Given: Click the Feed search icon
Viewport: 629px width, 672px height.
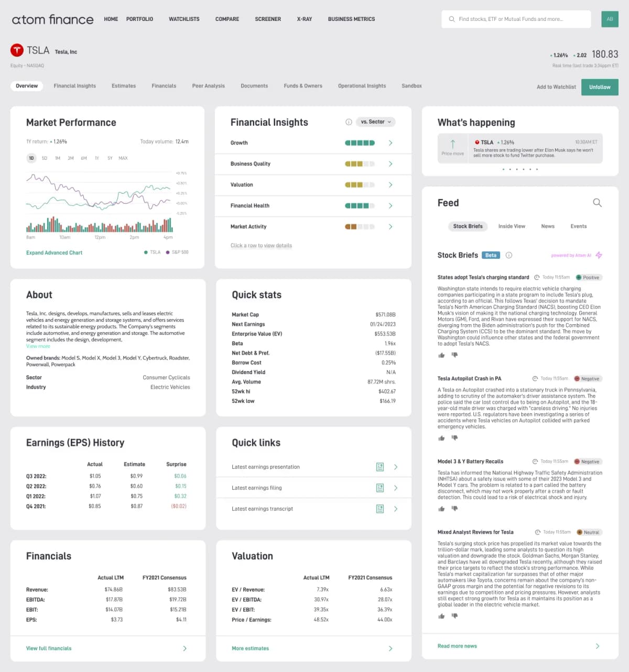Looking at the screenshot, I should coord(597,203).
